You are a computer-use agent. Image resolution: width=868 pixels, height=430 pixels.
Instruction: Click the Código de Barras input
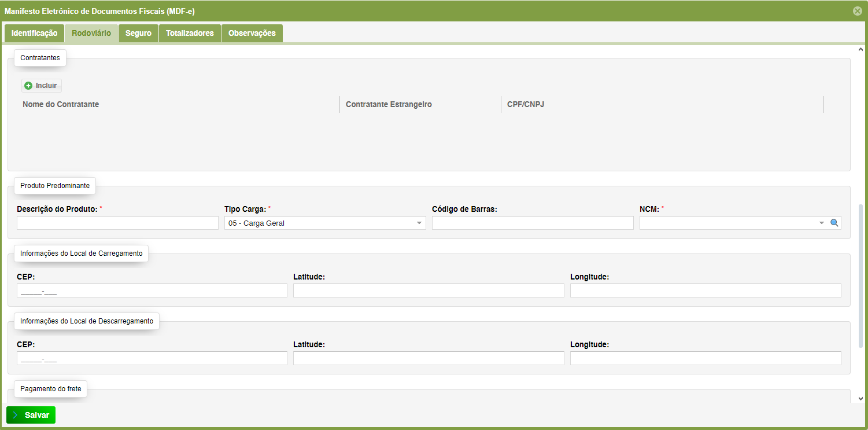532,223
